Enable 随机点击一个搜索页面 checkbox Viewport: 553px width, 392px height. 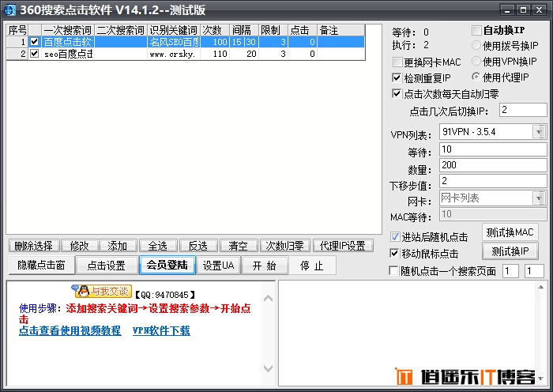(393, 270)
